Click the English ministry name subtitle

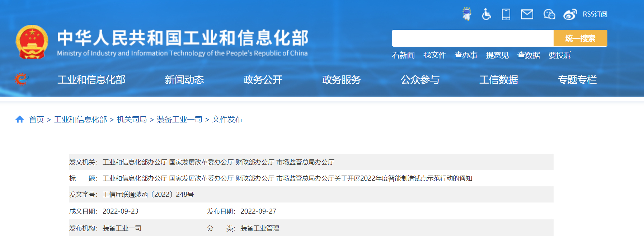(182, 53)
